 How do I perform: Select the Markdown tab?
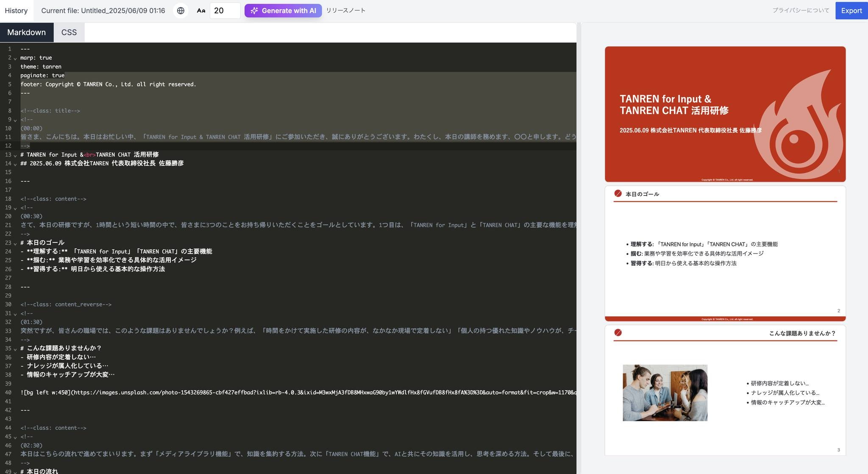click(x=26, y=32)
